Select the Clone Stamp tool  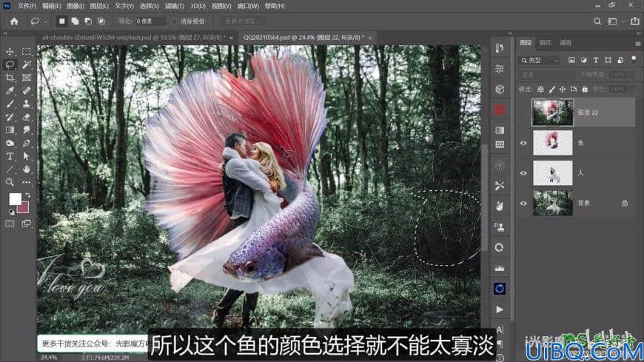pyautogui.click(x=27, y=104)
